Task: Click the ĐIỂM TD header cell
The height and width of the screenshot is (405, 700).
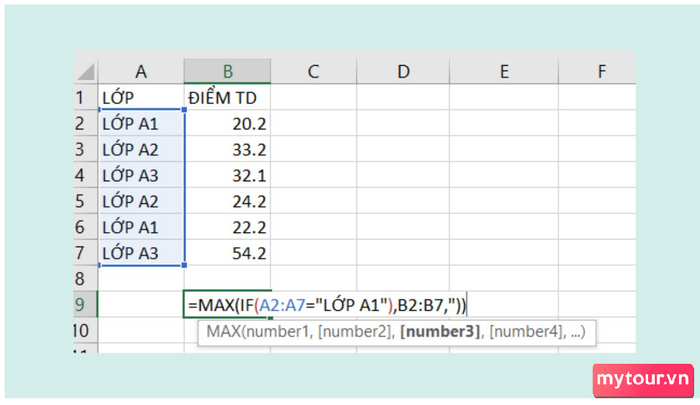Action: 227,97
